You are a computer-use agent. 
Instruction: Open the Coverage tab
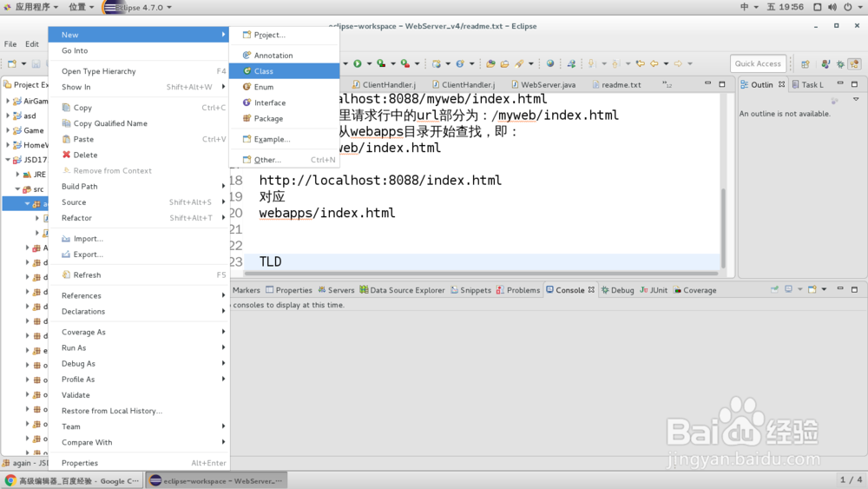click(694, 290)
